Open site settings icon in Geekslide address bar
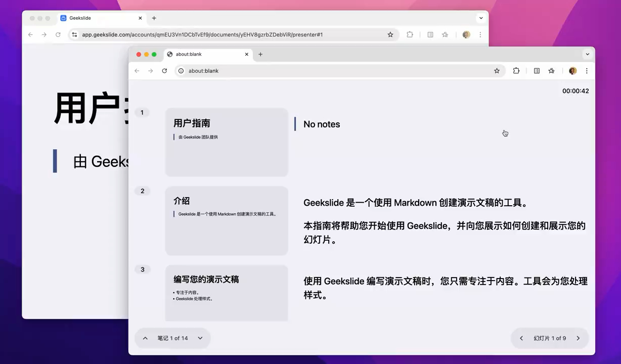This screenshot has height=364, width=621. click(74, 35)
